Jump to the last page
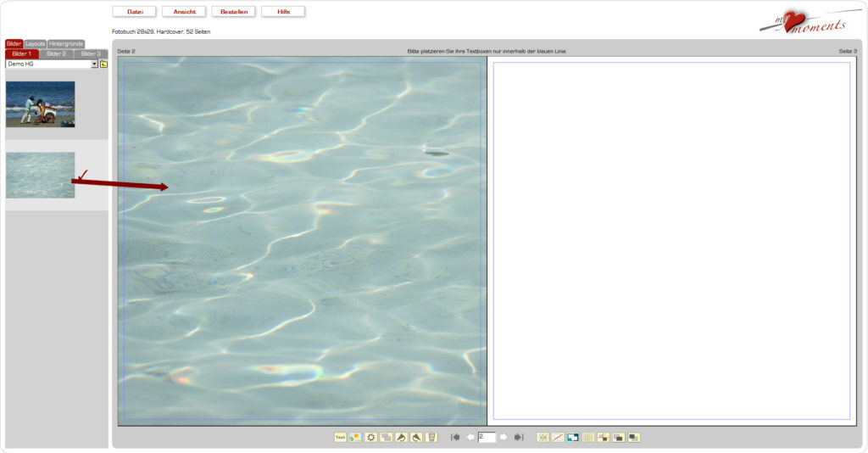Image resolution: width=868 pixels, height=453 pixels. [x=519, y=438]
